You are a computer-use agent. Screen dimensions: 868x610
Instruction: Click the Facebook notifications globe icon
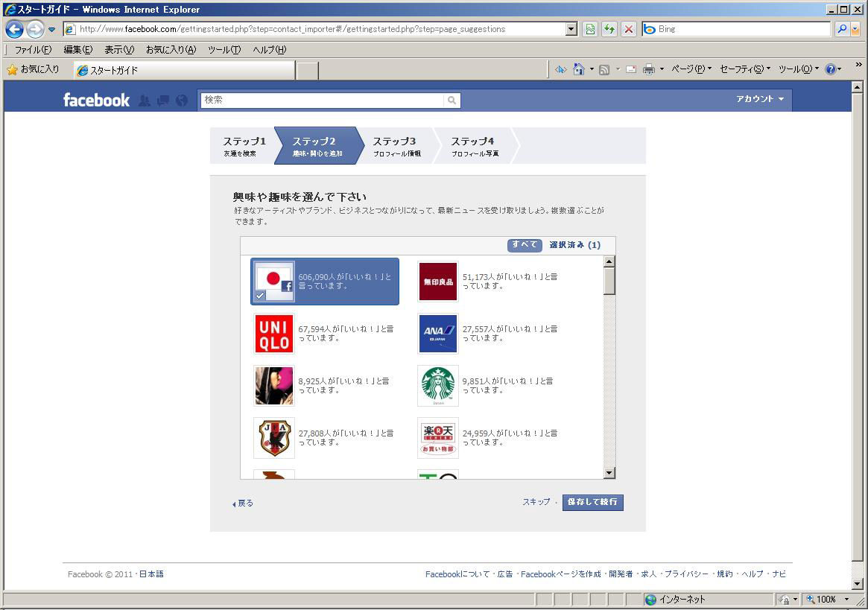point(182,101)
